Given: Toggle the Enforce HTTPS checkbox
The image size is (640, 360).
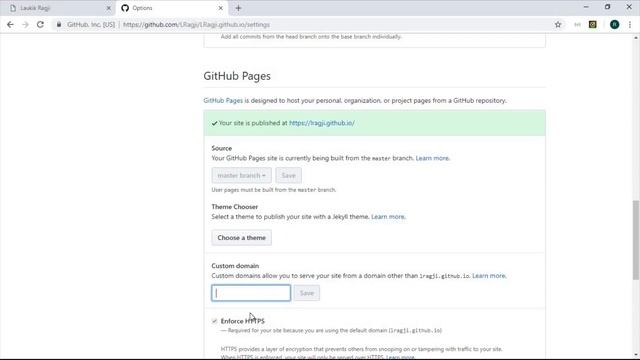Looking at the screenshot, I should click(214, 321).
